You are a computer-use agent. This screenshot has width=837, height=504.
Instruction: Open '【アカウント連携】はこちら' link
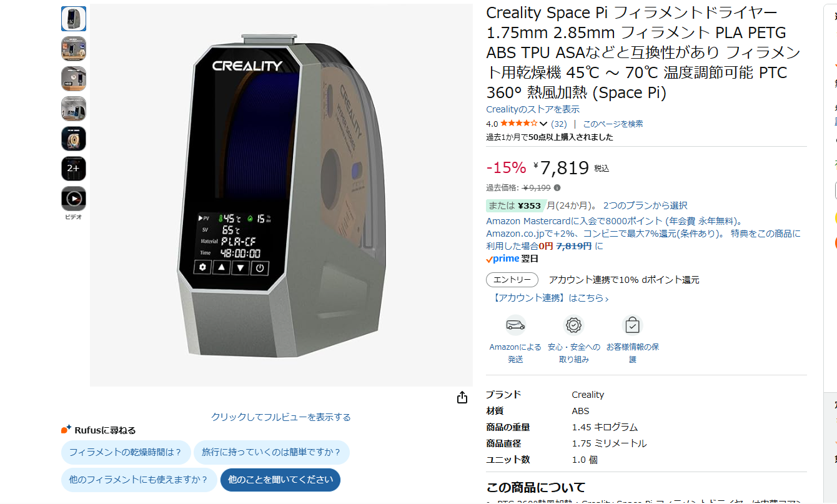click(550, 298)
